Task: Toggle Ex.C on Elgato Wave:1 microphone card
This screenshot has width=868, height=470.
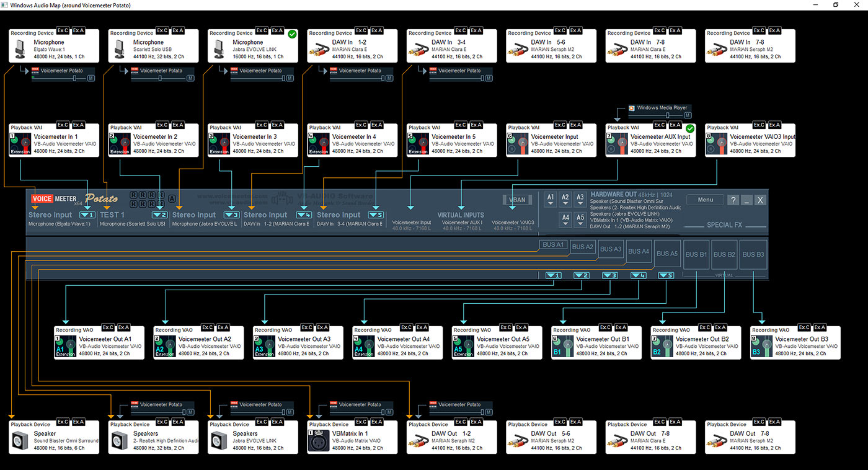Action: pos(63,30)
